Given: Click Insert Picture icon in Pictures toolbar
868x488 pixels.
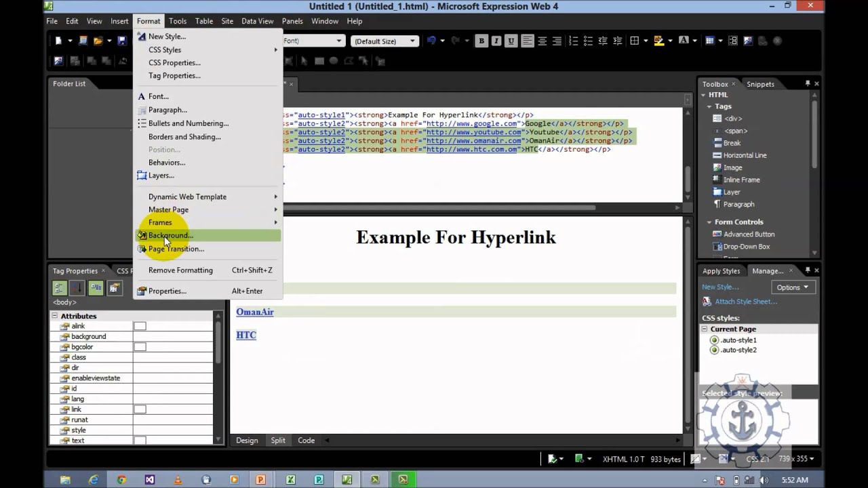Looking at the screenshot, I should click(58, 60).
